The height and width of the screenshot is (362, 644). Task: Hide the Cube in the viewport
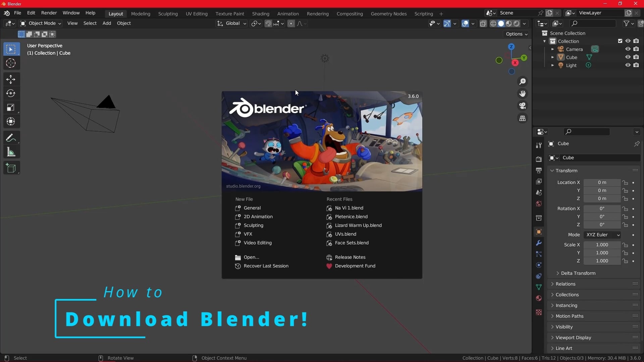[627, 57]
